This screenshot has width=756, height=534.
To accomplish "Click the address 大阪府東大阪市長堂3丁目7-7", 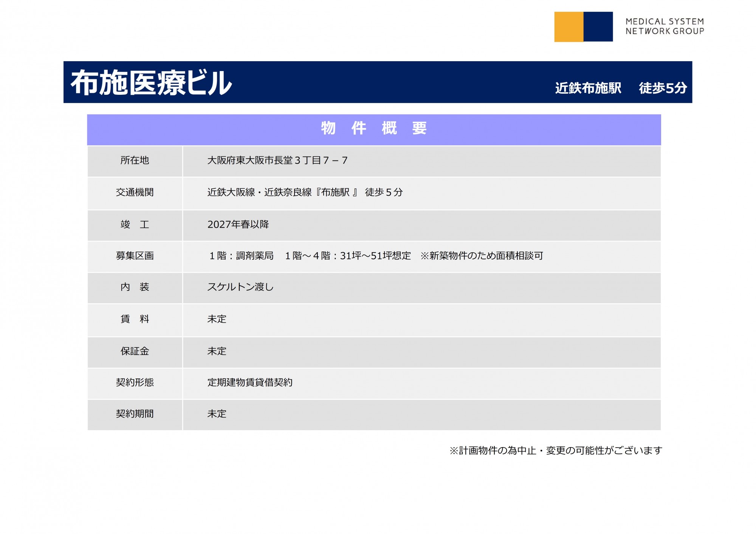I will point(277,161).
